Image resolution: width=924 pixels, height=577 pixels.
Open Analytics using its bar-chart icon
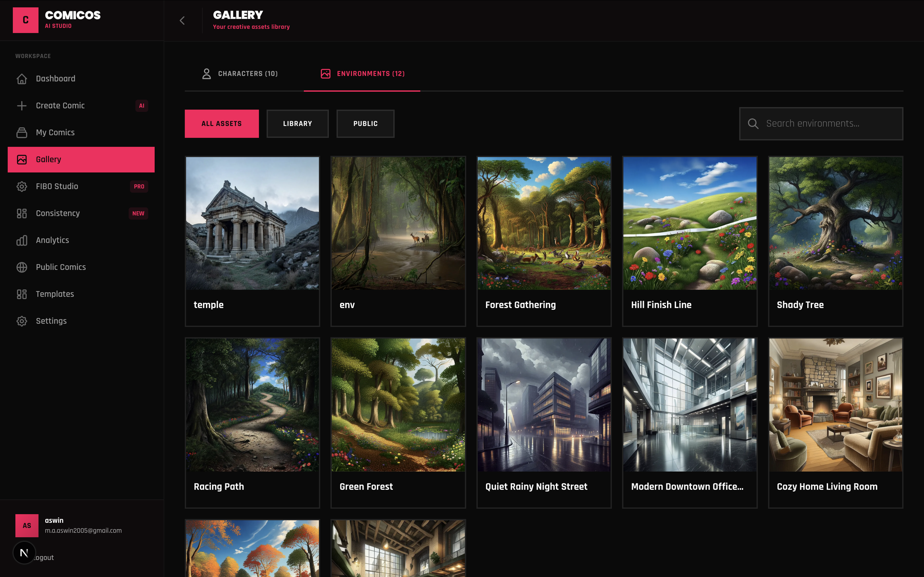[x=22, y=240]
